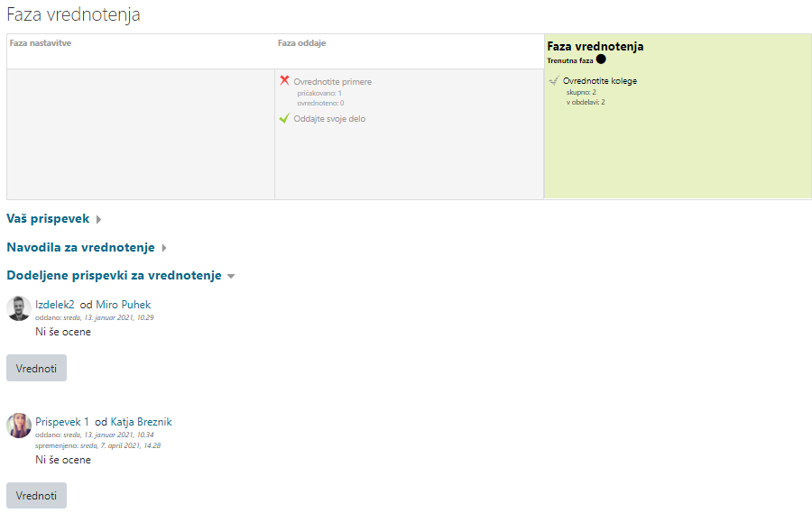The width and height of the screenshot is (812, 513).
Task: Expand the Navodila za vrednotenje section
Action: click(87, 248)
